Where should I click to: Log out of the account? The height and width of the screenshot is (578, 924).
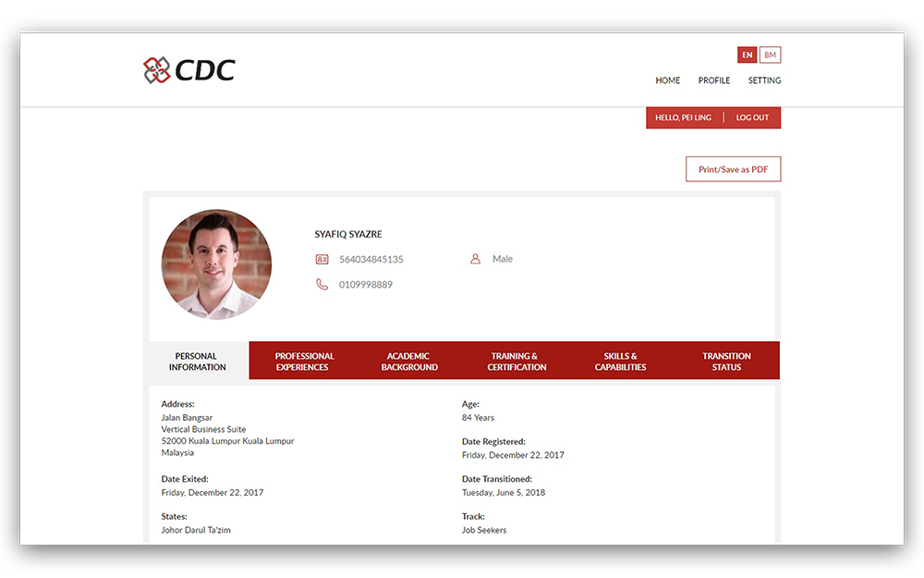pos(752,118)
